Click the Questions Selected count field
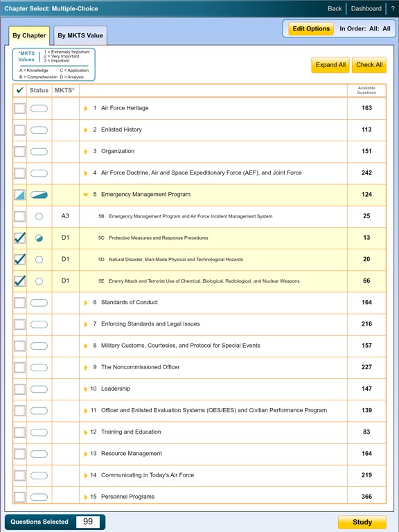This screenshot has width=399, height=532. (88, 522)
